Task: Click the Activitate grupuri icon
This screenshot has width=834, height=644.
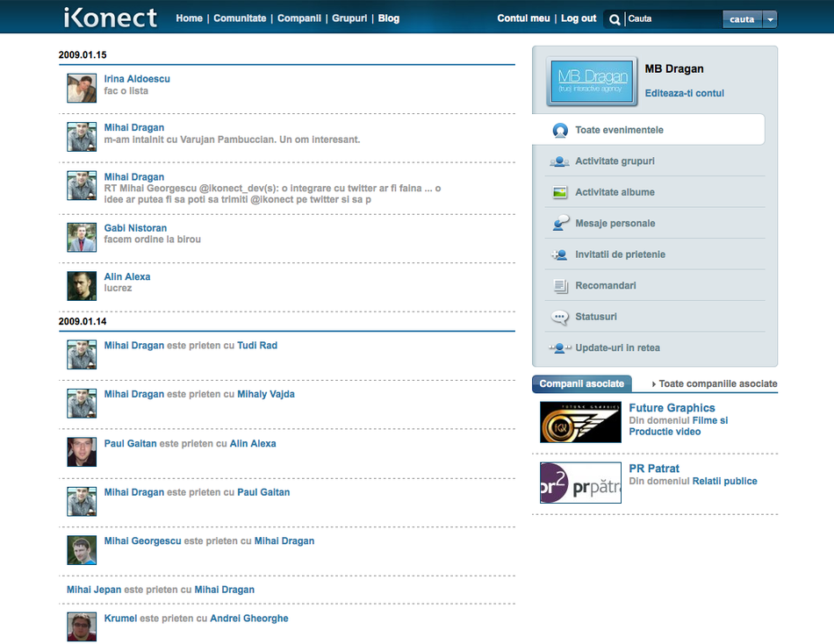Action: (x=559, y=161)
